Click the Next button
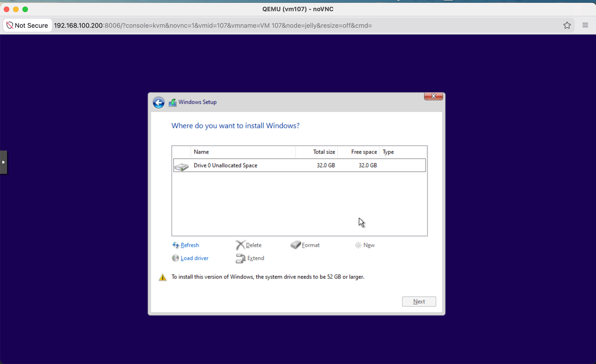This screenshot has width=596, height=364. pyautogui.click(x=419, y=301)
